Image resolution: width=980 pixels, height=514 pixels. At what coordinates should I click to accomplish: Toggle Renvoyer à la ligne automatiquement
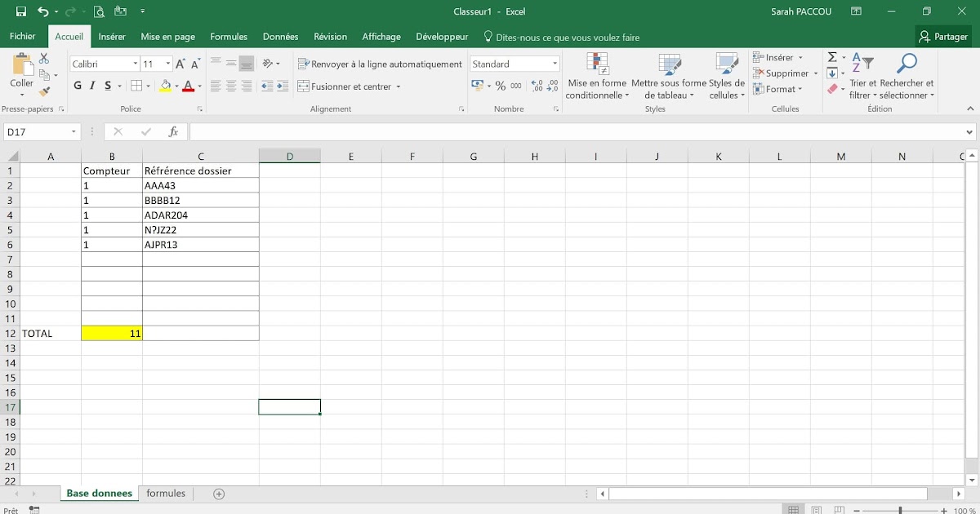380,64
